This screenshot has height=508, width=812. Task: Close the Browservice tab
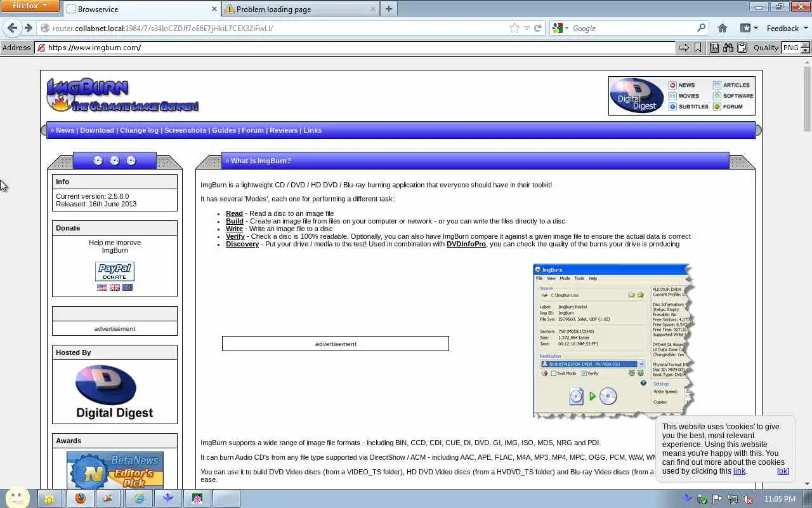click(x=214, y=9)
